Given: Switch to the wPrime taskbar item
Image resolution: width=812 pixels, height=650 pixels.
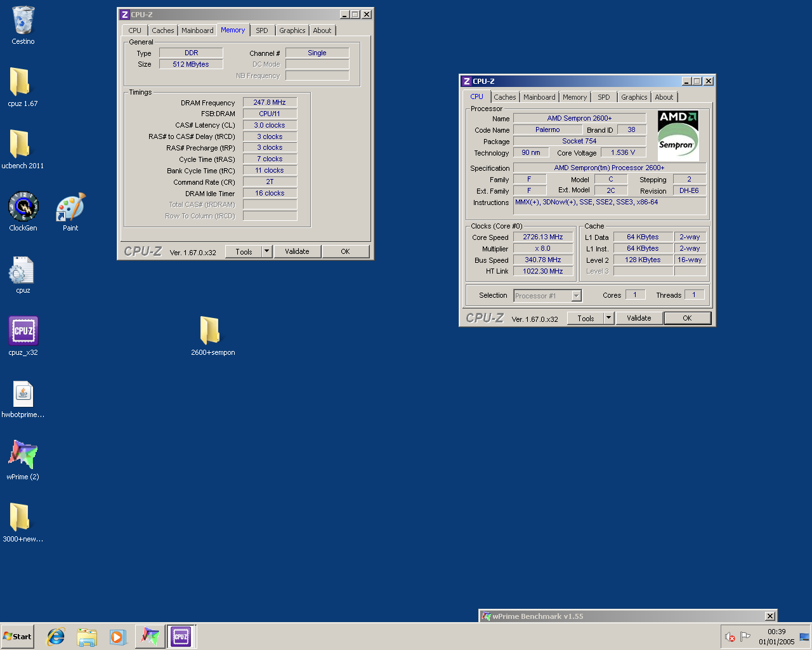Looking at the screenshot, I should point(150,637).
